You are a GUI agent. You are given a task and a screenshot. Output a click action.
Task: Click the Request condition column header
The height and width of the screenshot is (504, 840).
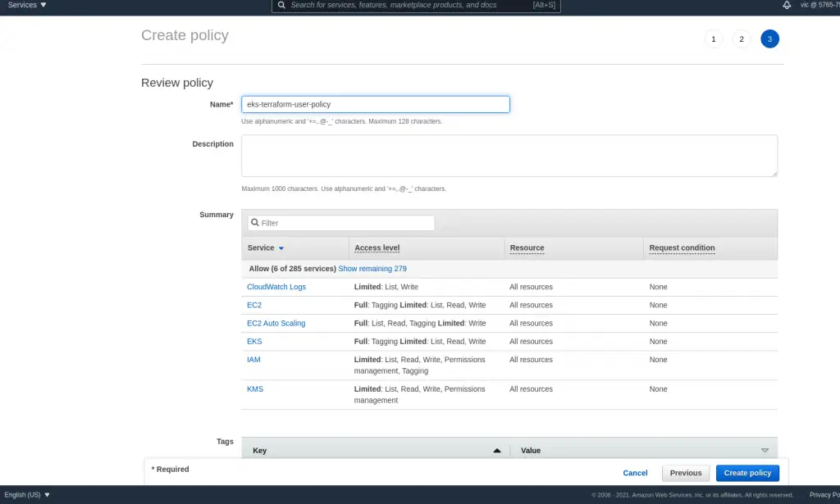tap(682, 247)
